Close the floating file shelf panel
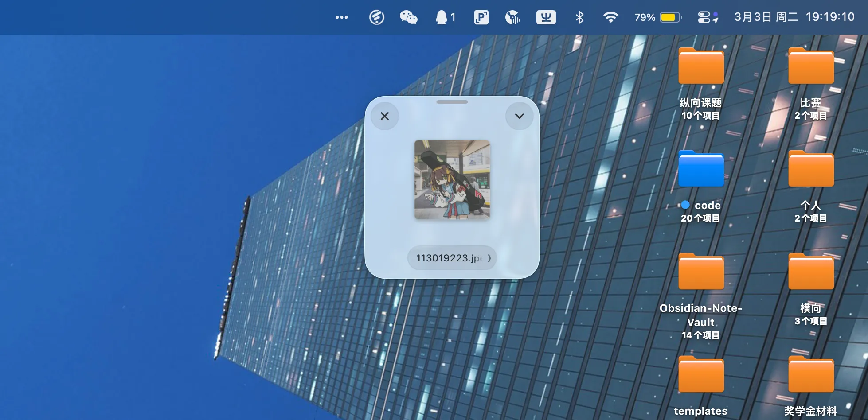 pyautogui.click(x=385, y=116)
